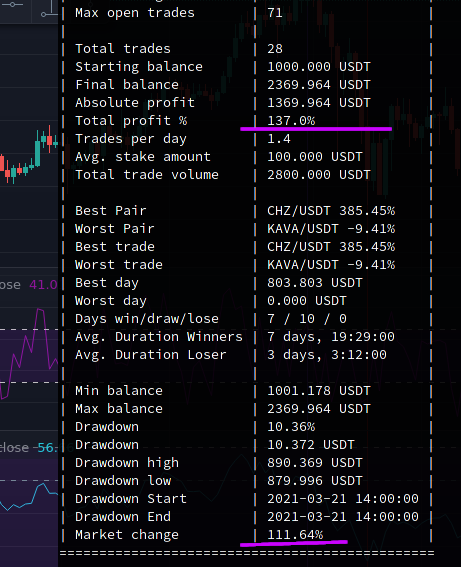
Task: Click the Best Pair CHZ/USDT 385.45% entry
Action: (x=331, y=211)
